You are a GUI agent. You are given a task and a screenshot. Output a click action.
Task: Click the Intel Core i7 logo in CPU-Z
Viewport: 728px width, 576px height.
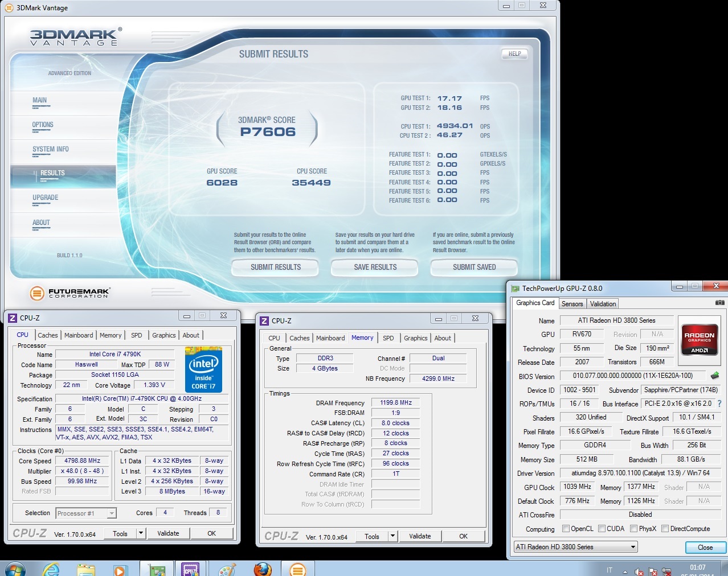203,369
